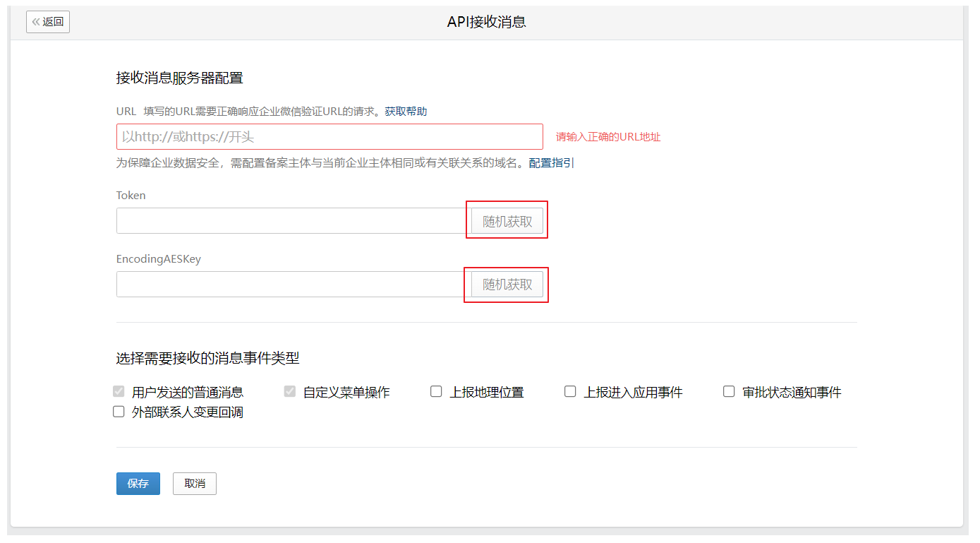Tick the 外部联系人变更回调 checkbox
Viewport: 980px width, 543px height.
point(119,412)
